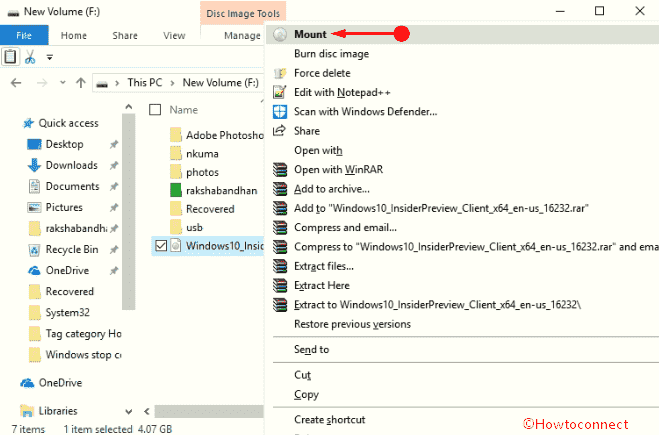Viewport: 659px width, 435px height.
Task: Click the Recycle Bin icon in sidebar
Action: [x=34, y=250]
